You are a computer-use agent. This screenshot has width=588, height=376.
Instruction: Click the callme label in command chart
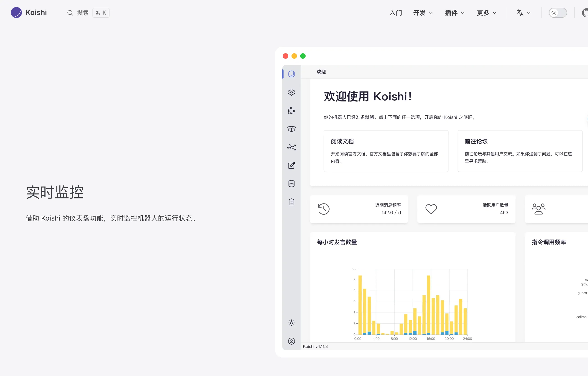click(581, 317)
